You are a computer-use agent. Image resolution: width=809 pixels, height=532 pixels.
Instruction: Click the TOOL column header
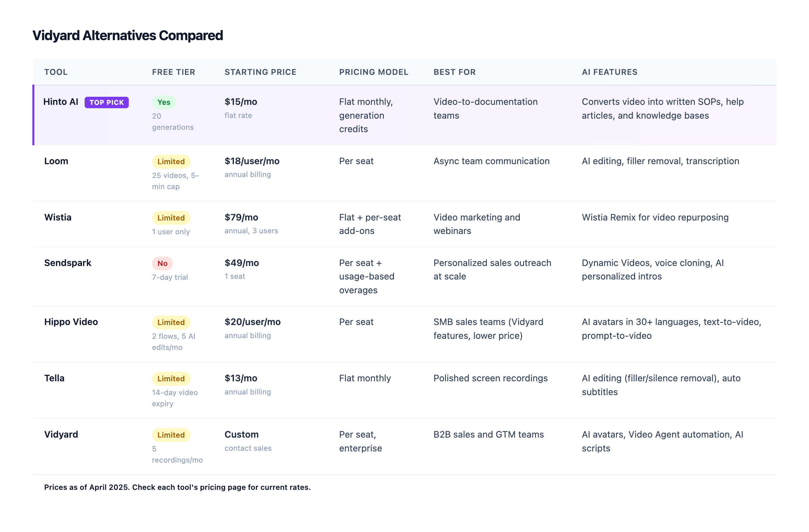(x=56, y=72)
